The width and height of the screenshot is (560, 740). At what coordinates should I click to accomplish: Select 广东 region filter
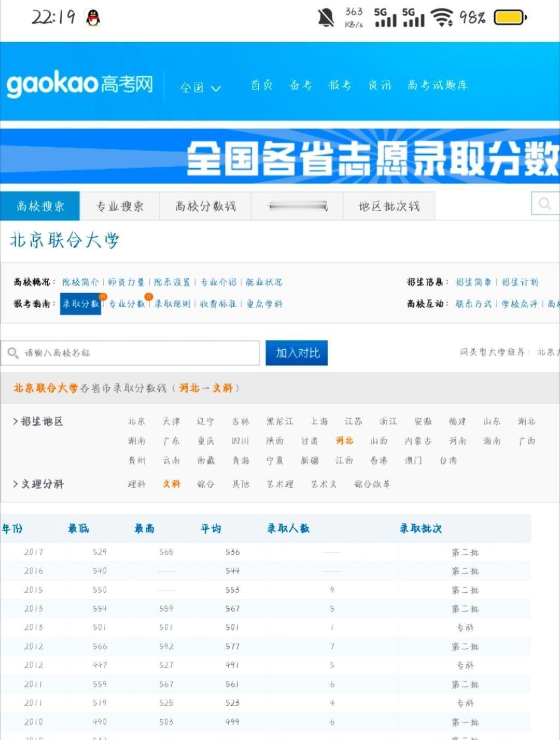(171, 441)
